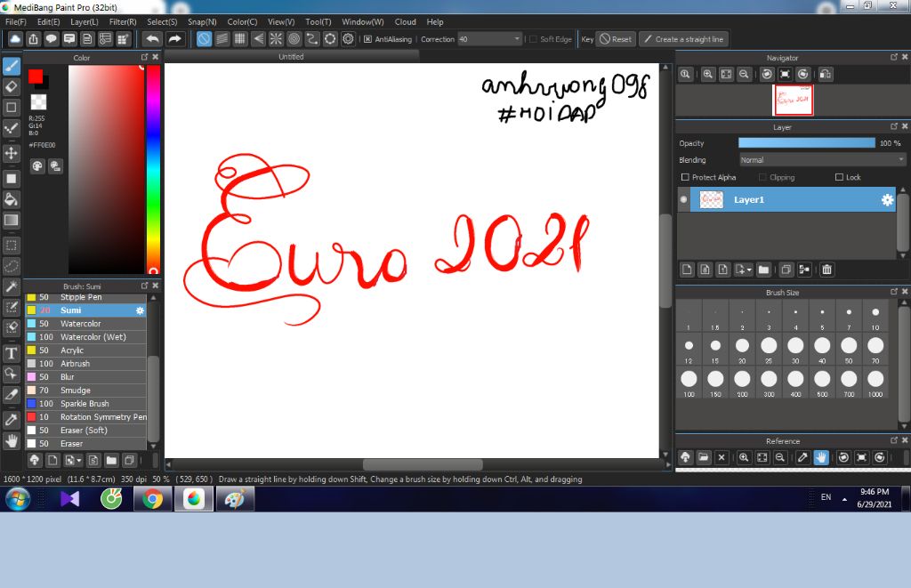Click the red foreground color swatch
The height and width of the screenshot is (588, 911).
point(36,77)
